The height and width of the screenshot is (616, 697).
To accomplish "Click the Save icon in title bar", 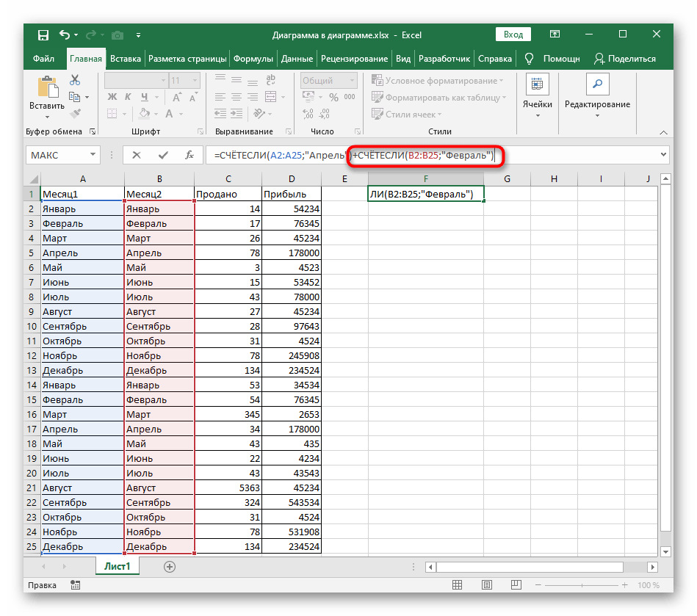I will point(43,35).
